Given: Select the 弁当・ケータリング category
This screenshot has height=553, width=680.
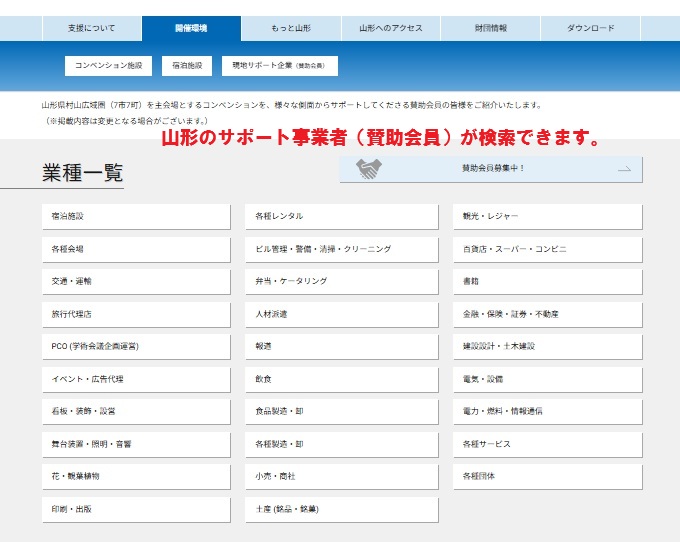Looking at the screenshot, I should pos(341,281).
